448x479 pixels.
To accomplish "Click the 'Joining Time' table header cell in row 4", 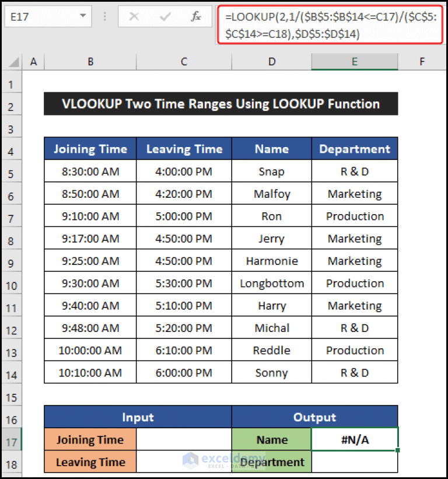I will tap(90, 149).
